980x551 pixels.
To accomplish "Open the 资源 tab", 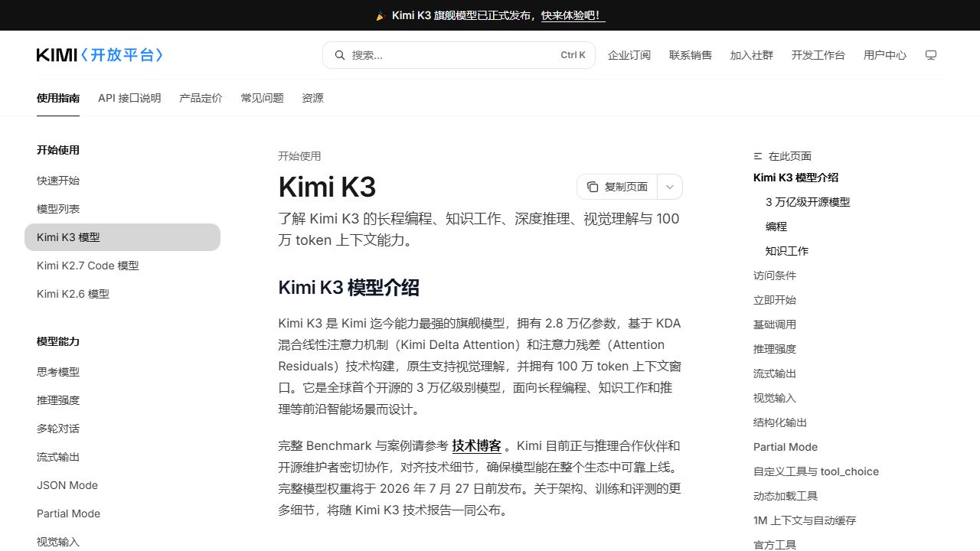I will 312,98.
